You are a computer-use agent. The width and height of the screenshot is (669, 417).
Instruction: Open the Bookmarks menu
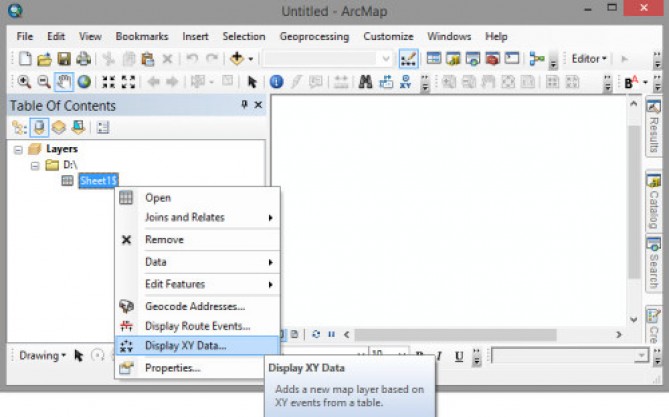(x=142, y=36)
